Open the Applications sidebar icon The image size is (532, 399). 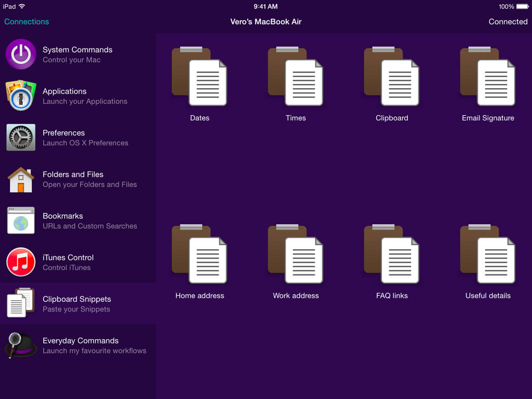point(21,96)
